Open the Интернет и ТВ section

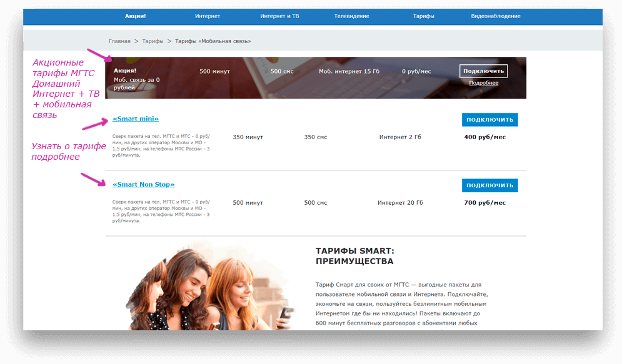pos(279,16)
